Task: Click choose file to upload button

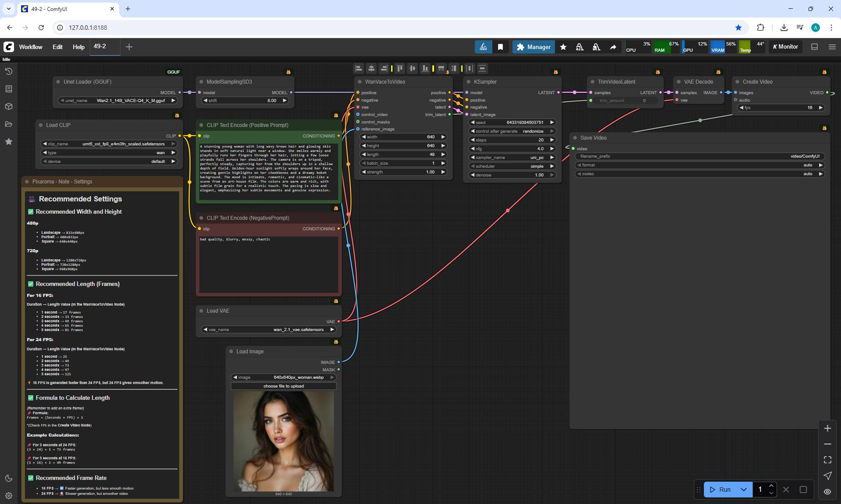Action: [x=283, y=386]
